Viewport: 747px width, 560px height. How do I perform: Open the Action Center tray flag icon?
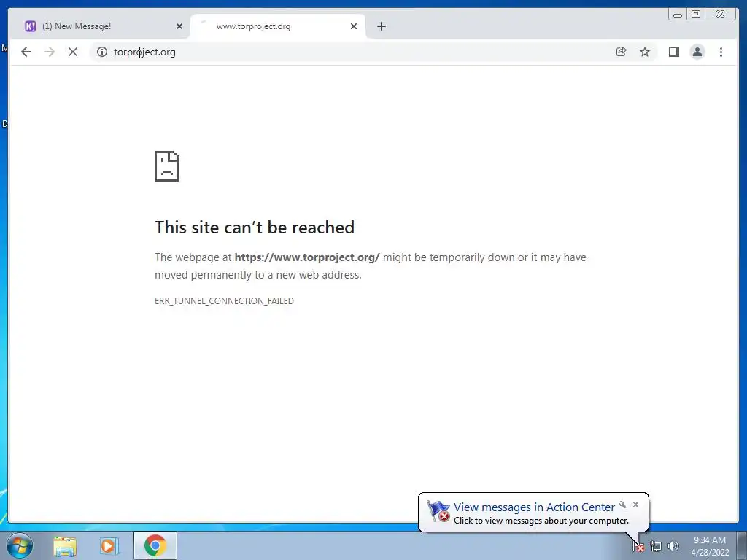click(638, 547)
